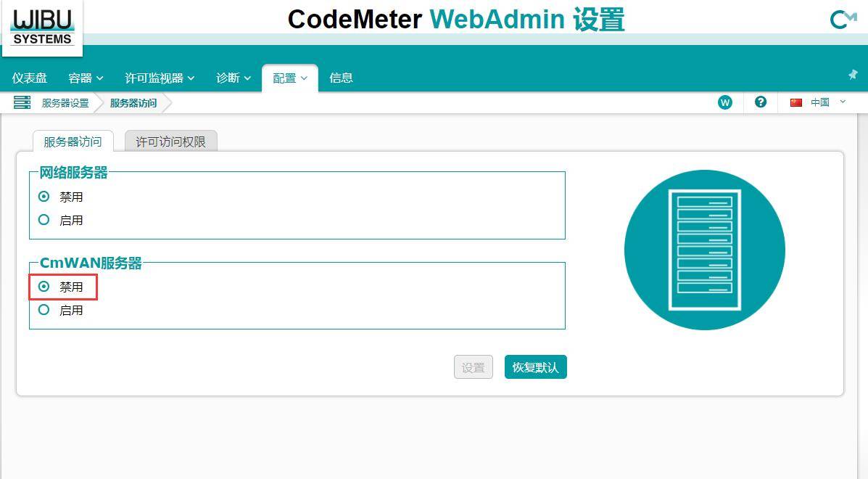The image size is (868, 479).
Task: Expand the 配置 menu
Action: coord(290,78)
